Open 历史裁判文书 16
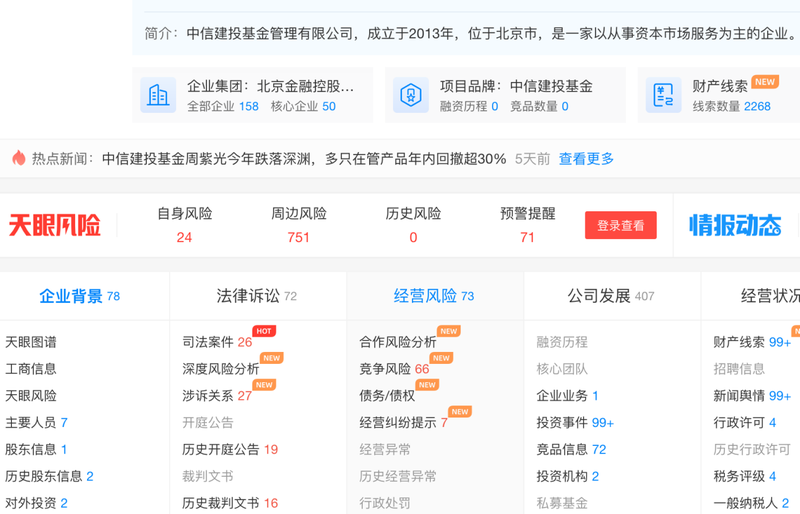The height and width of the screenshot is (514, 800). [230, 503]
